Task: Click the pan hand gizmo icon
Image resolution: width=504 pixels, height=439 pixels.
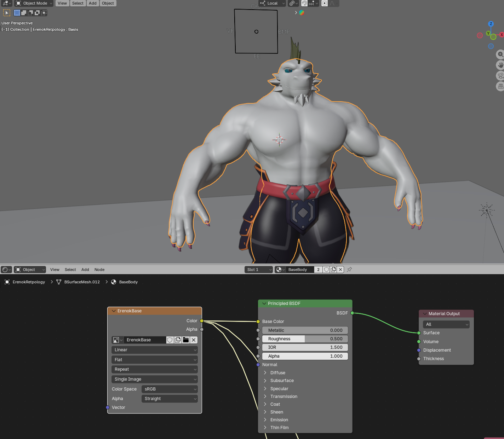Action: 500,65
